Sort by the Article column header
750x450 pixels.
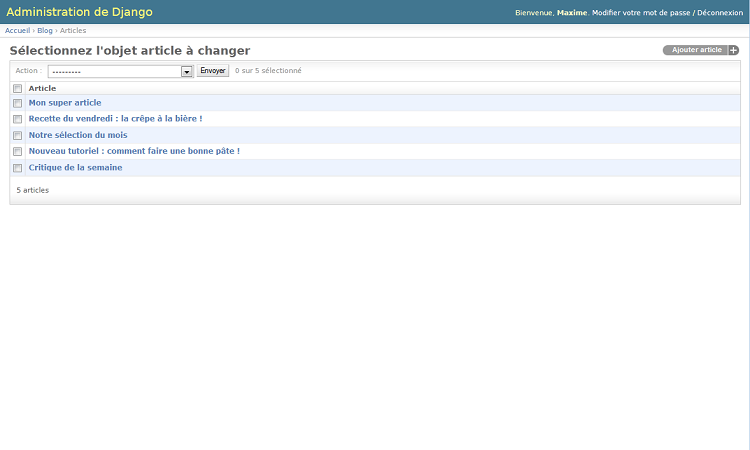pyautogui.click(x=42, y=88)
